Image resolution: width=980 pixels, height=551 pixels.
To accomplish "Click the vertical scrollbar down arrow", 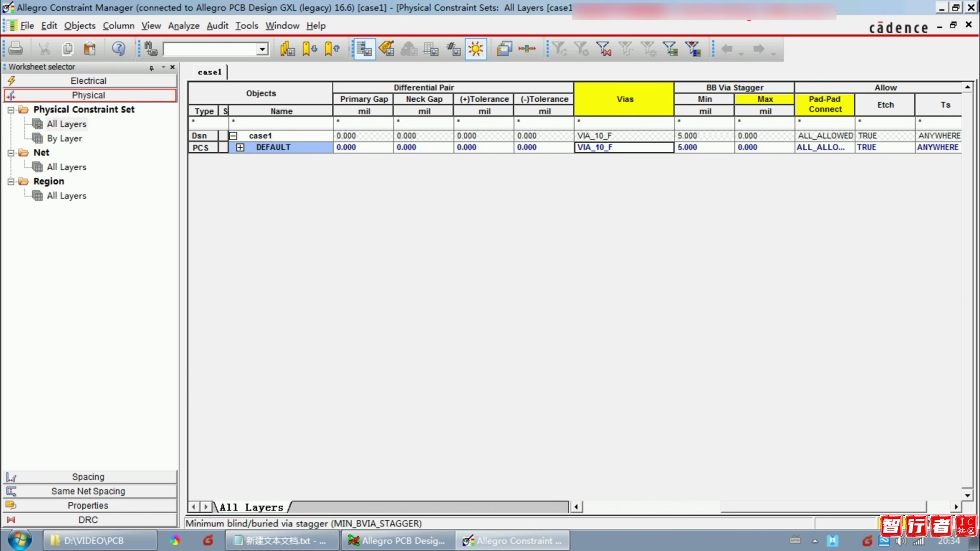I will [967, 495].
